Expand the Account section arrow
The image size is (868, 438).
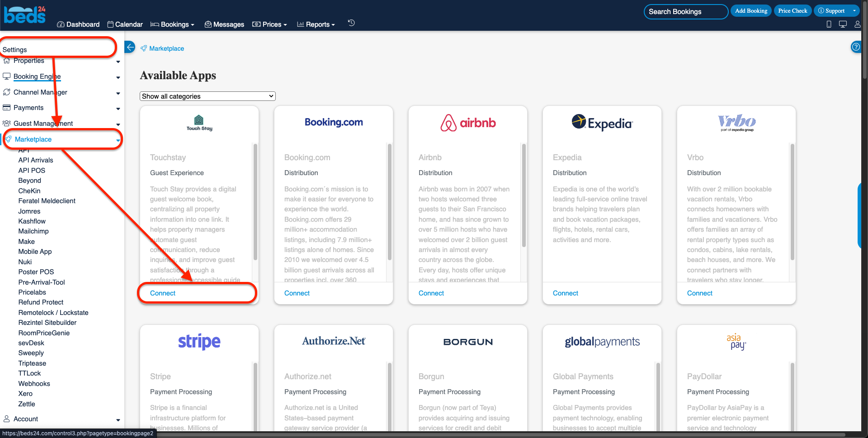tap(118, 420)
